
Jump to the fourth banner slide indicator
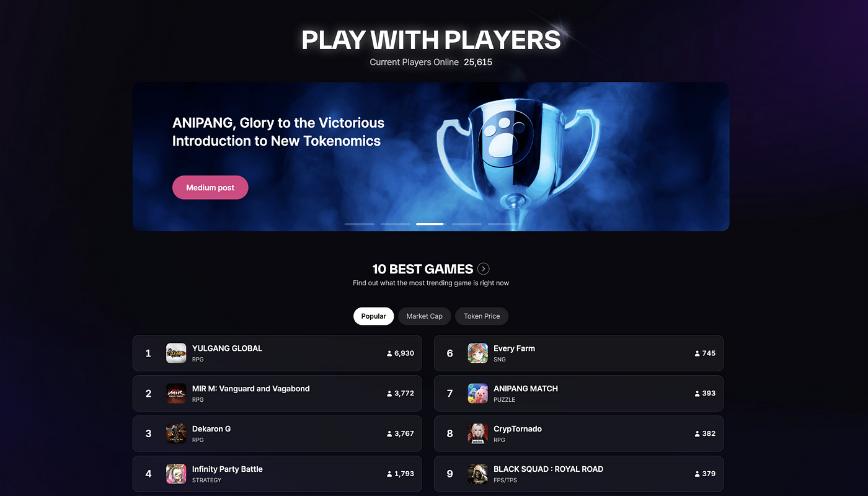click(x=467, y=224)
